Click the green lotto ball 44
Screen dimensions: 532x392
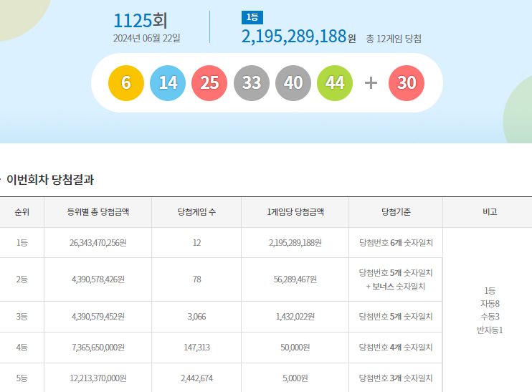pos(335,83)
